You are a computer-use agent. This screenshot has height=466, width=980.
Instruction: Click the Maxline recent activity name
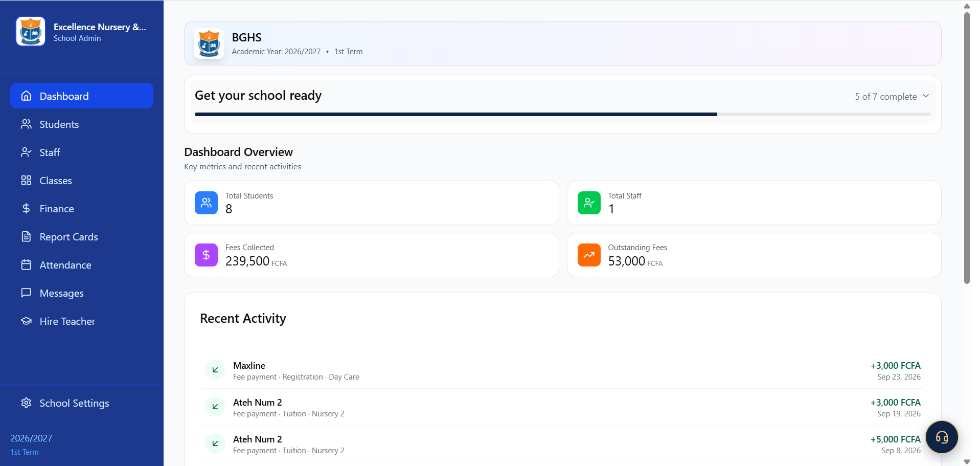coord(249,365)
